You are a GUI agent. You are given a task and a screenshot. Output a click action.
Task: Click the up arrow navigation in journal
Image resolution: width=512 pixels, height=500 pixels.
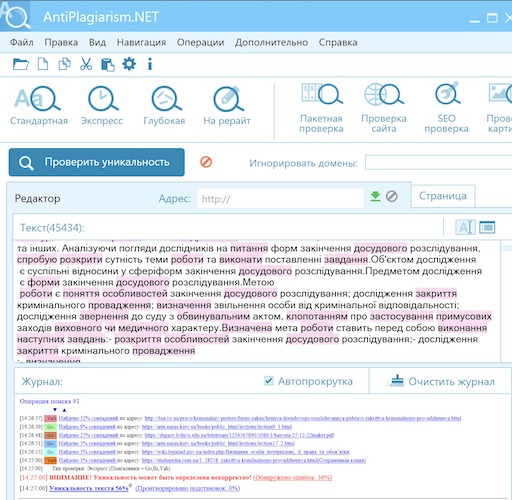64,410
